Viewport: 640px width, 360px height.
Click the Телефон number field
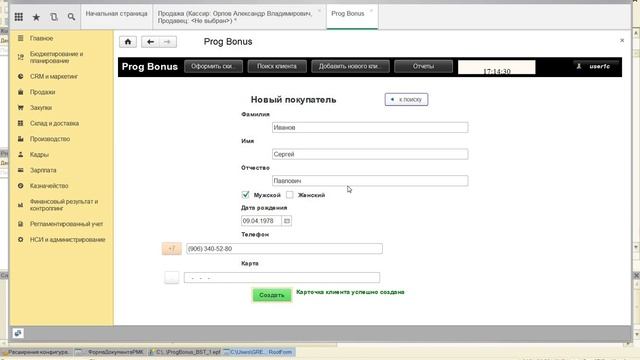coord(284,249)
